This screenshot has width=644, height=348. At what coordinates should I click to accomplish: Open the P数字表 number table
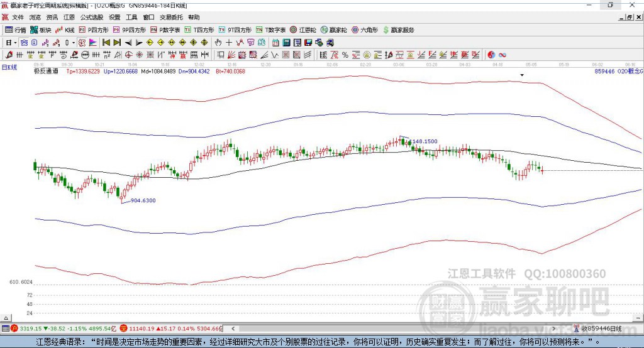[165, 30]
